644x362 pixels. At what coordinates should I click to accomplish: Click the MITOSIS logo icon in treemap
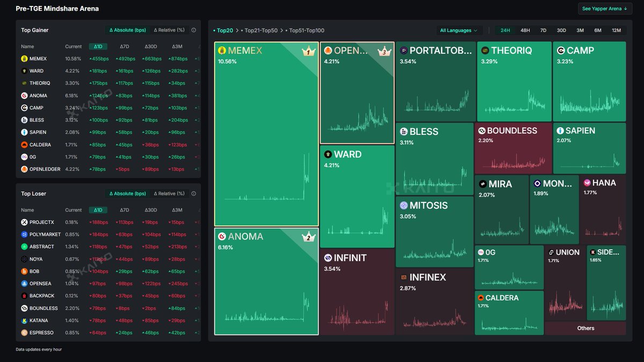coord(404,205)
